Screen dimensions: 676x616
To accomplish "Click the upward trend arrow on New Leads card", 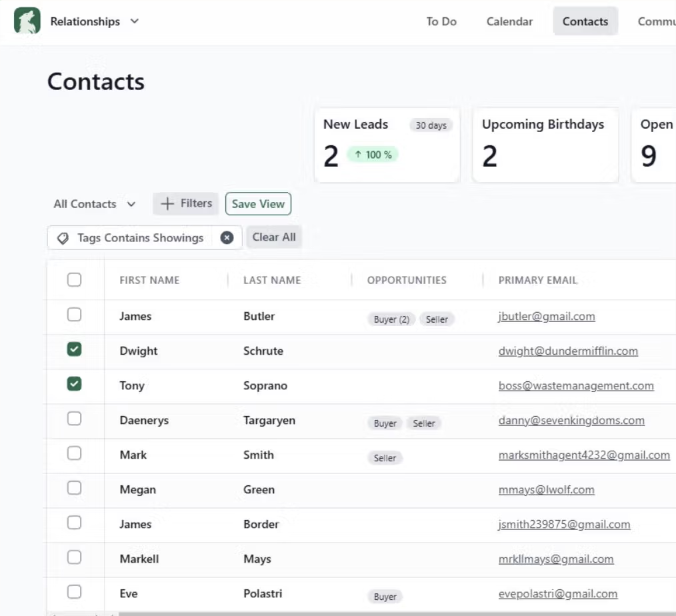I will [x=359, y=154].
